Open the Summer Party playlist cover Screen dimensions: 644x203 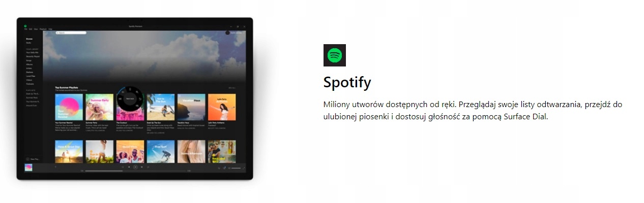pyautogui.click(x=100, y=107)
